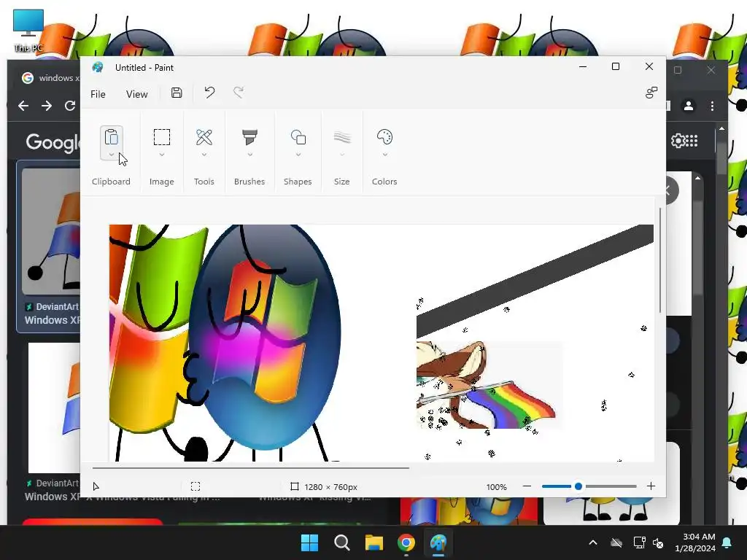Viewport: 747px width, 560px height.
Task: Open taskbar Search
Action: click(341, 542)
